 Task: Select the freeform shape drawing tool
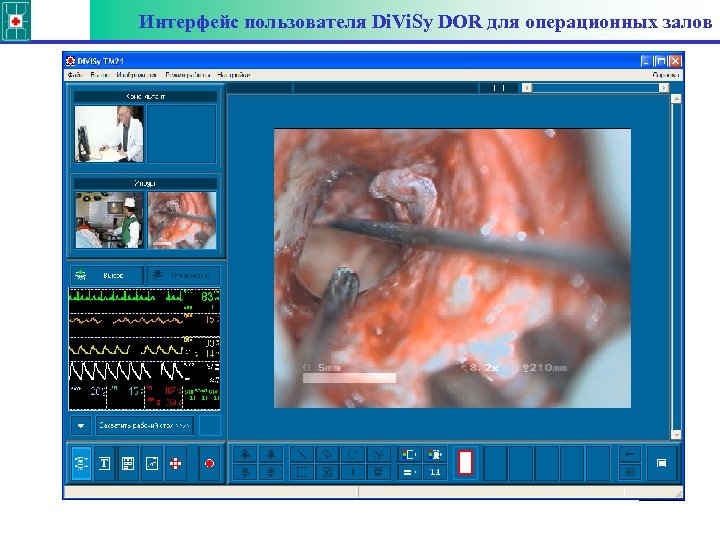pos(327,455)
